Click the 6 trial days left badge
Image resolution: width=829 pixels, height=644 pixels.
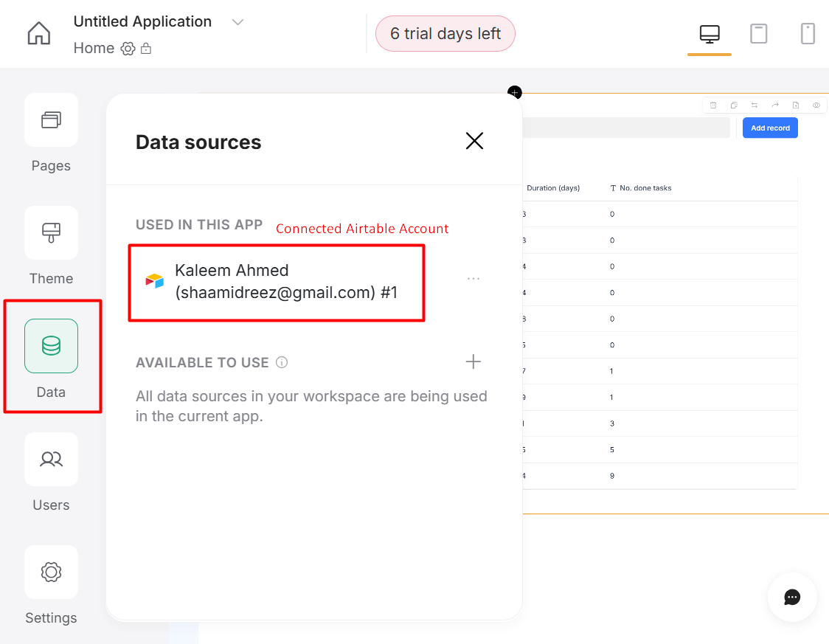(x=445, y=33)
